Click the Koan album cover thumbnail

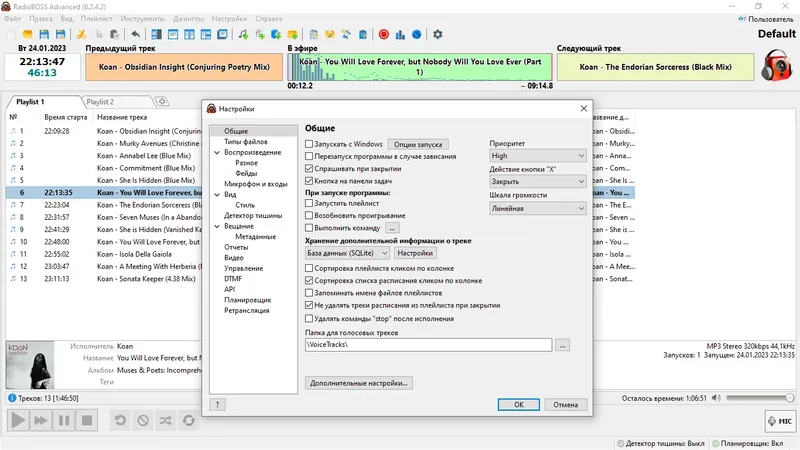coord(30,365)
